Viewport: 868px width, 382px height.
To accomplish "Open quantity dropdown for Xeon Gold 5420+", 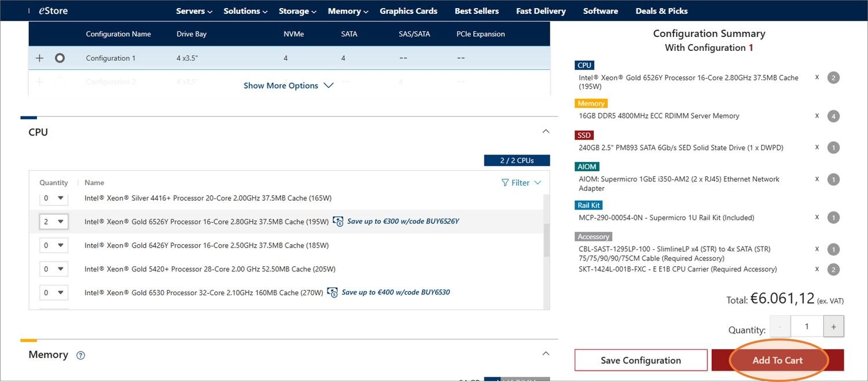I will click(x=54, y=269).
